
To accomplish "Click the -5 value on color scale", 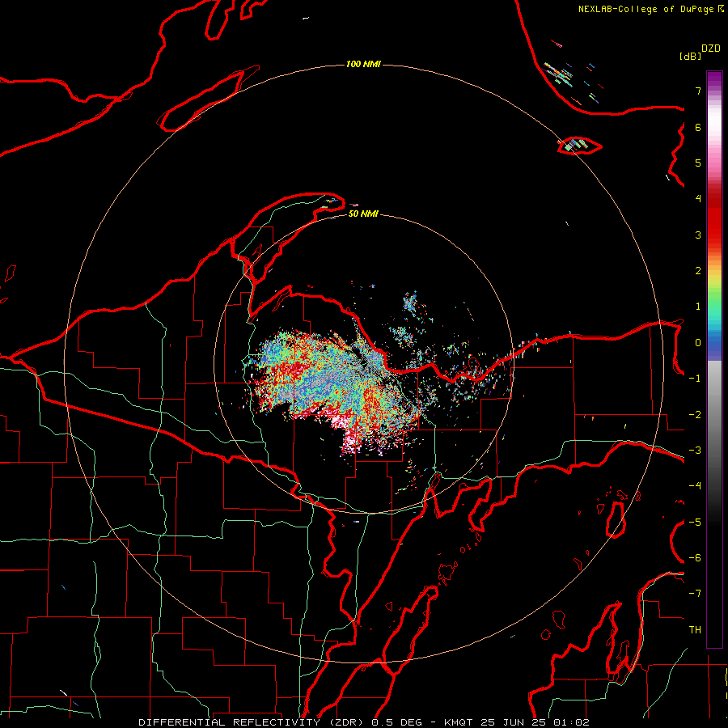I will click(x=695, y=523).
